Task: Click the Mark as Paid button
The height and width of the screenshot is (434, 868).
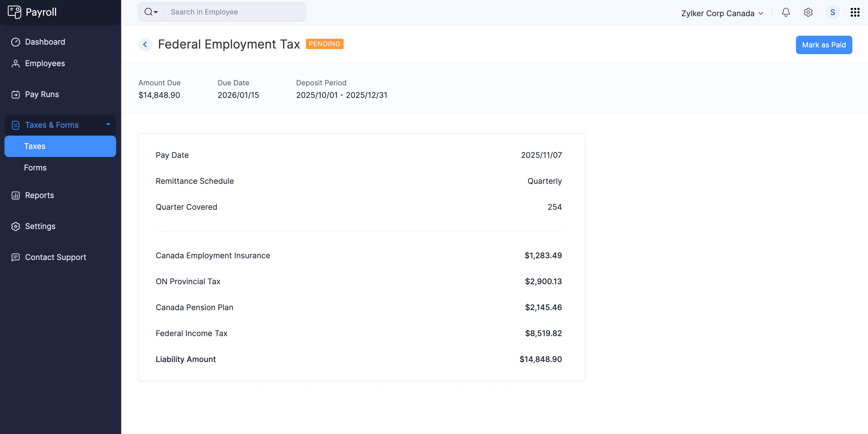Action: [x=824, y=45]
